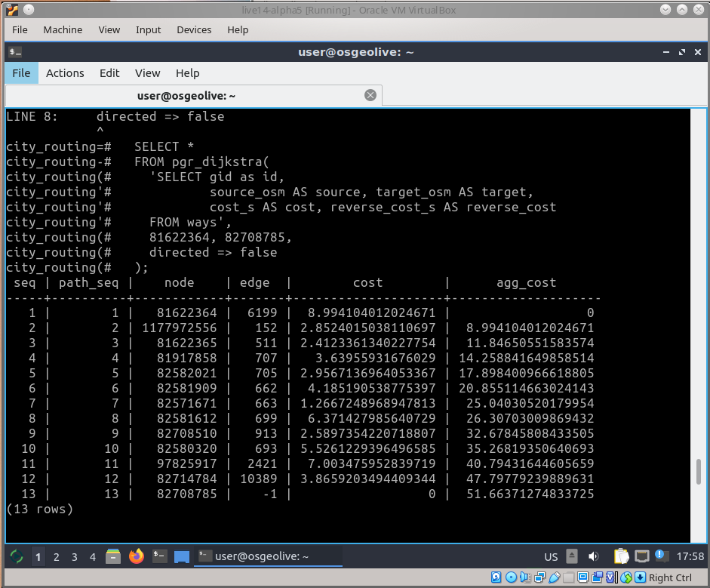Open the terminal Help menu

coord(187,73)
